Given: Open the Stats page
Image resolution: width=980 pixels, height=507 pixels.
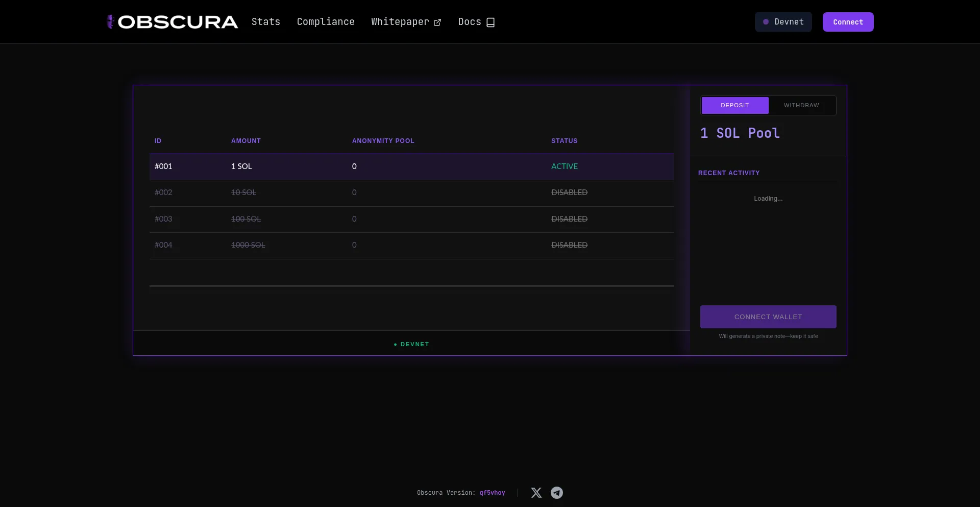Looking at the screenshot, I should point(266,22).
